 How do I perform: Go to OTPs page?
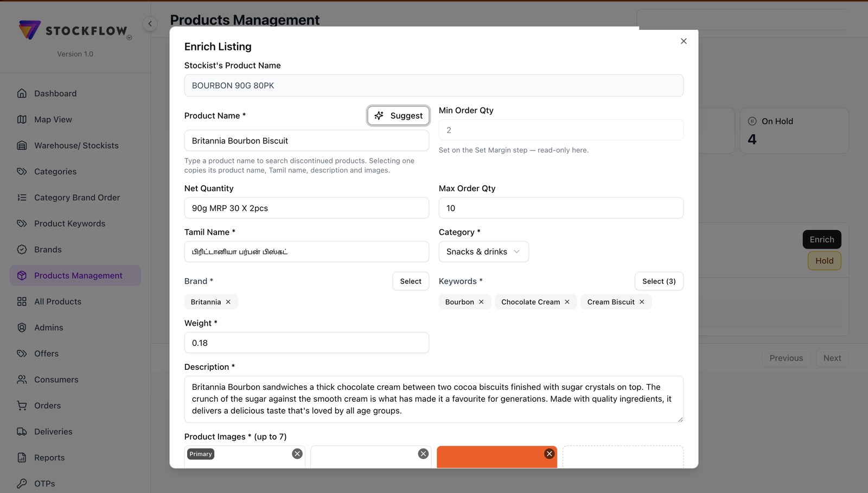(x=75, y=484)
